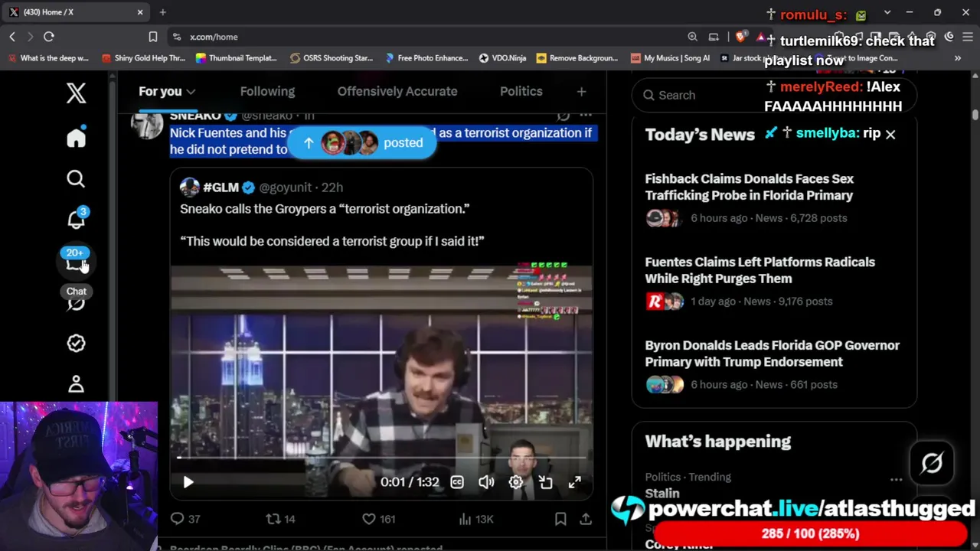Bookmark this page in the address bar
980x551 pixels.
(153, 37)
